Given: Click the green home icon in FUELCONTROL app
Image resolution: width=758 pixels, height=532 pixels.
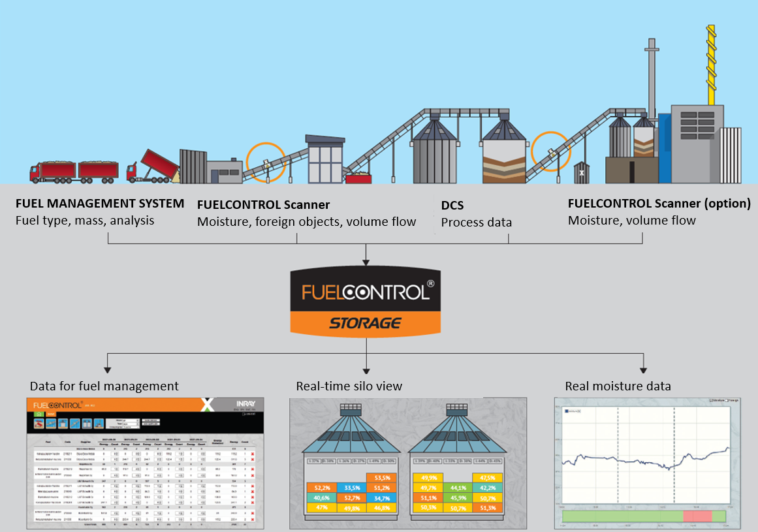Looking at the screenshot, I should click(39, 414).
